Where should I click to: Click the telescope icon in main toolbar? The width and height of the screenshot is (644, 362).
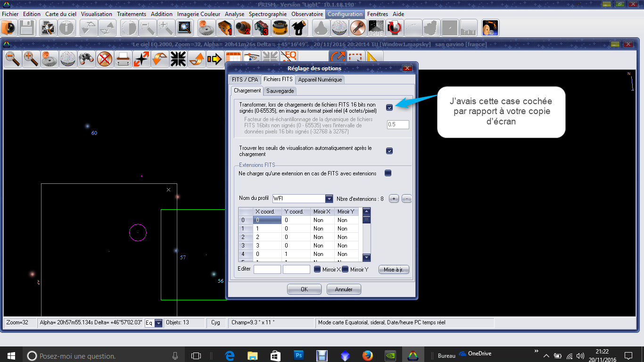pyautogui.click(x=298, y=28)
